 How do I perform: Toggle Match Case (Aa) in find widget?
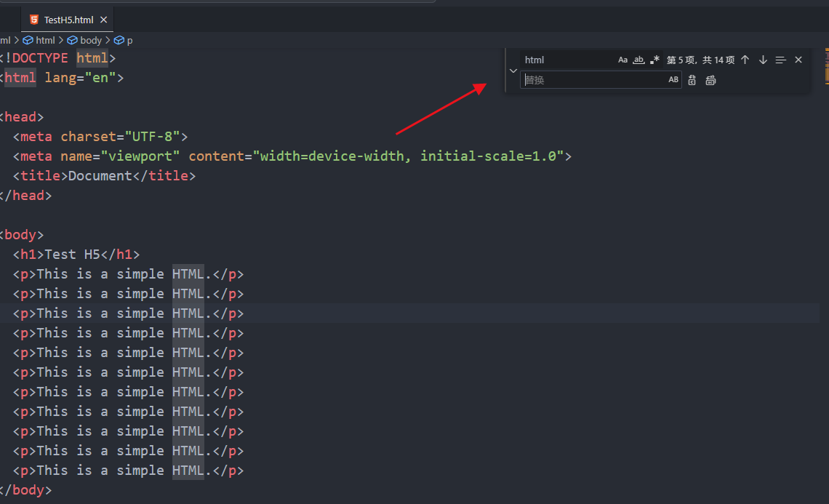pos(622,60)
